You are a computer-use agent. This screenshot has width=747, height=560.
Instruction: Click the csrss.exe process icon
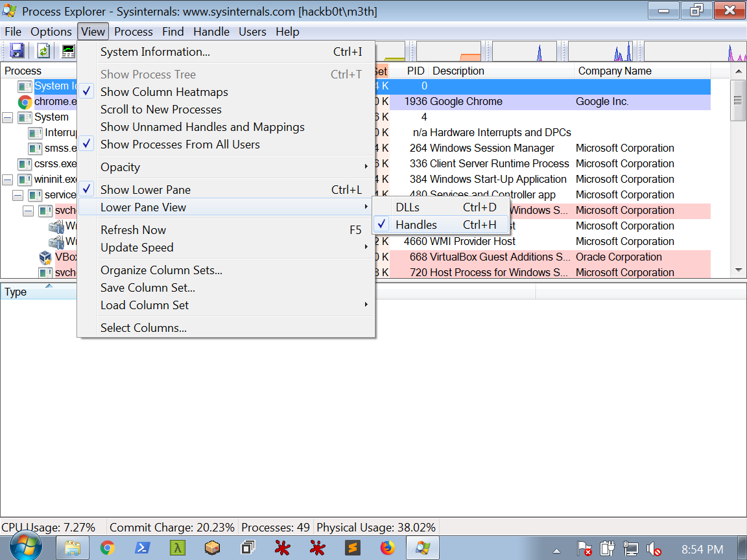click(x=25, y=164)
